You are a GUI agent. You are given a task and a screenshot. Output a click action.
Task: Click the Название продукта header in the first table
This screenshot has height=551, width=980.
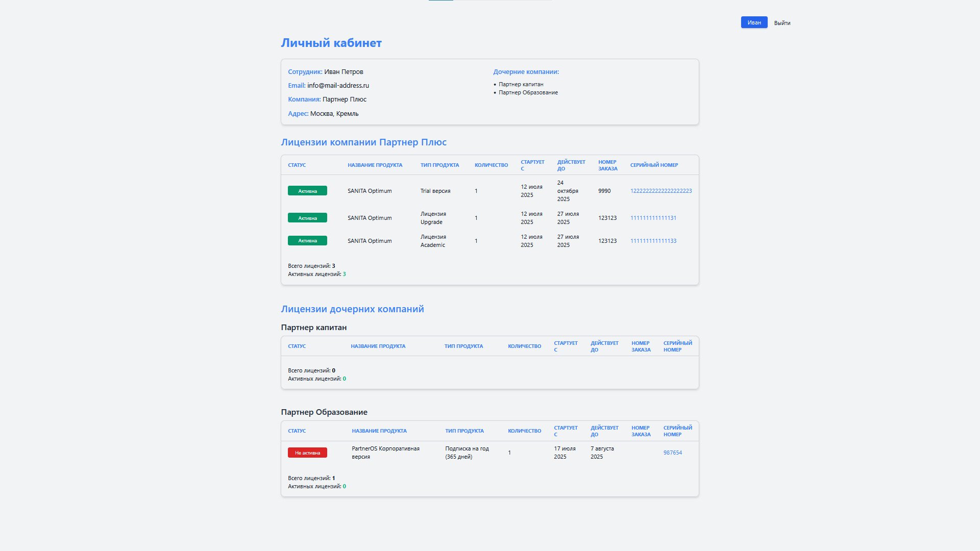click(375, 165)
